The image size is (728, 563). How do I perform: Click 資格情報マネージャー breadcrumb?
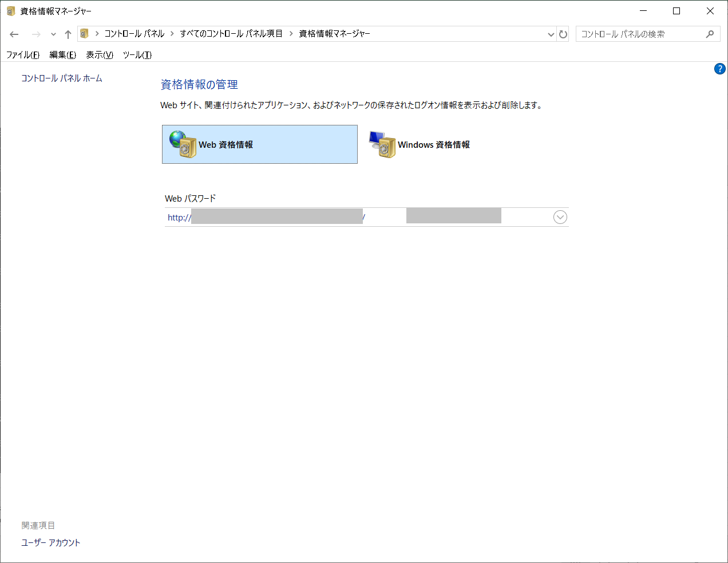(x=334, y=34)
